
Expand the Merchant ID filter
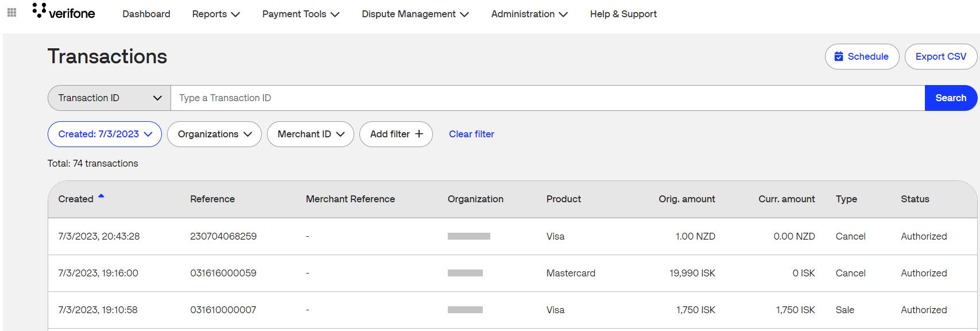coord(311,134)
